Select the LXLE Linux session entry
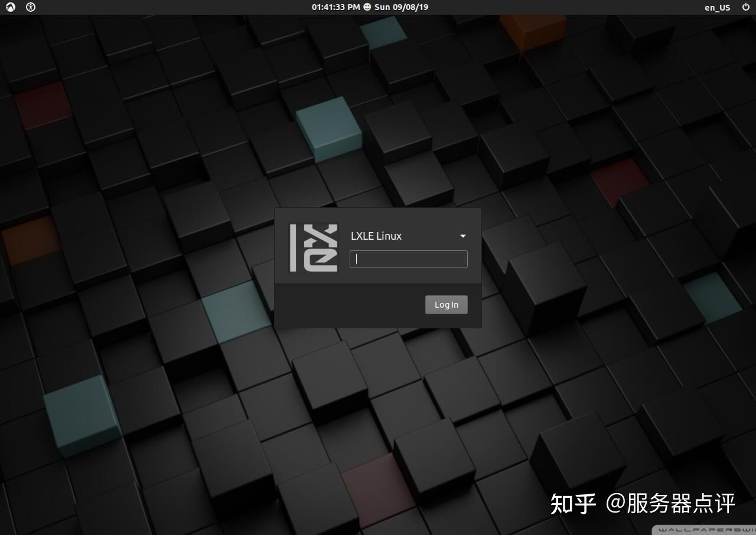The width and height of the screenshot is (756, 535). pyautogui.click(x=376, y=236)
